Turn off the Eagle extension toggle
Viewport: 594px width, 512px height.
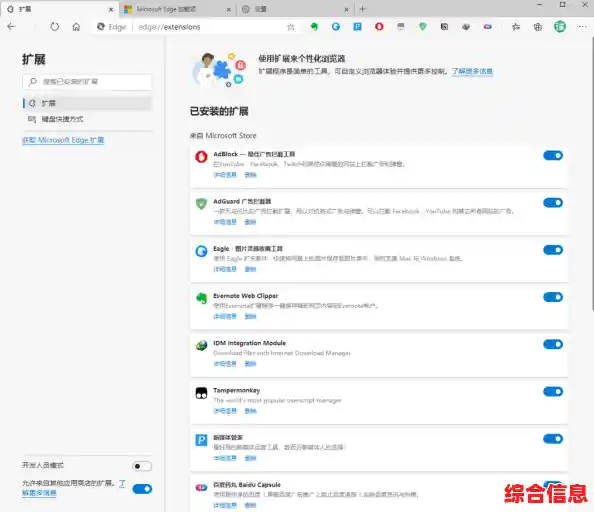pos(553,250)
